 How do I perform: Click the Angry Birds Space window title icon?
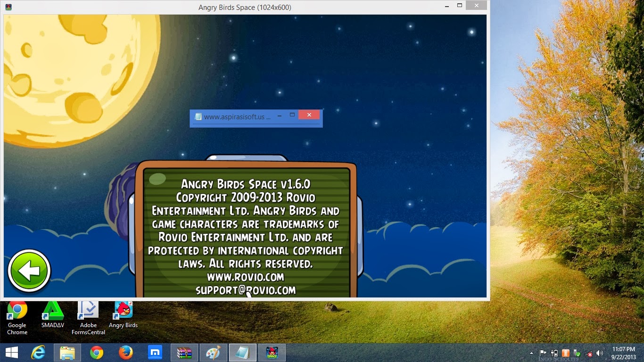[8, 7]
